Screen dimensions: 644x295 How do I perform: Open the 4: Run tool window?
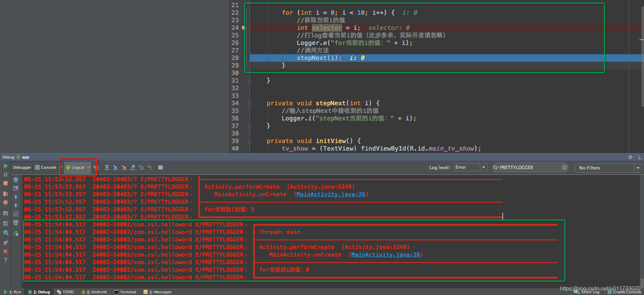point(12,292)
